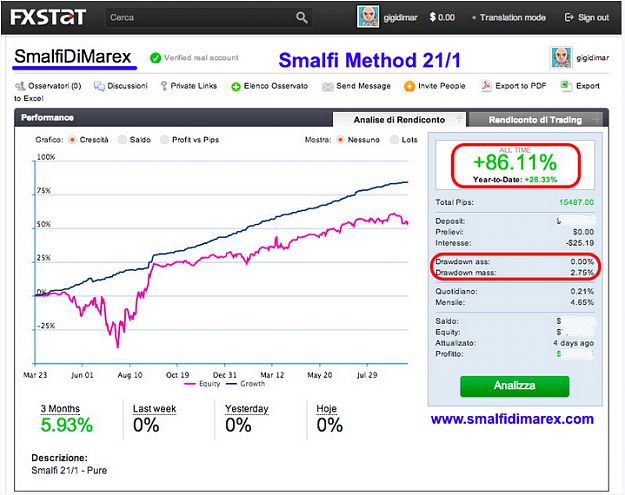
Task: Click Total Pips value 15487.00
Action: [576, 202]
